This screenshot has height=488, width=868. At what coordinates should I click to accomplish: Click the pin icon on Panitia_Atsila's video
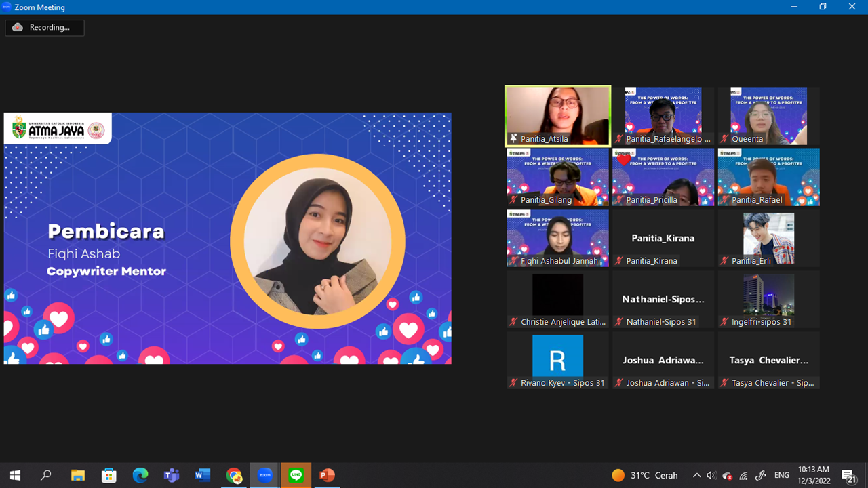[513, 139]
